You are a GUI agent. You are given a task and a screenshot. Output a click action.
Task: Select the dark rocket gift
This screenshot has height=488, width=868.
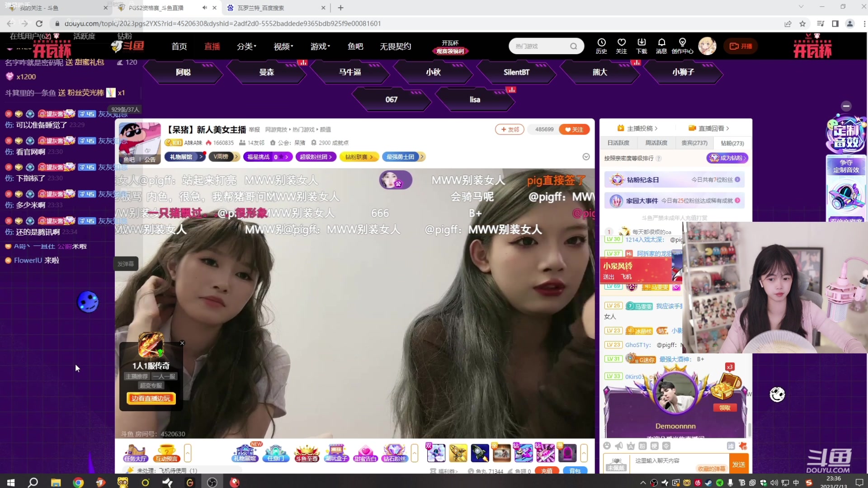(x=480, y=453)
